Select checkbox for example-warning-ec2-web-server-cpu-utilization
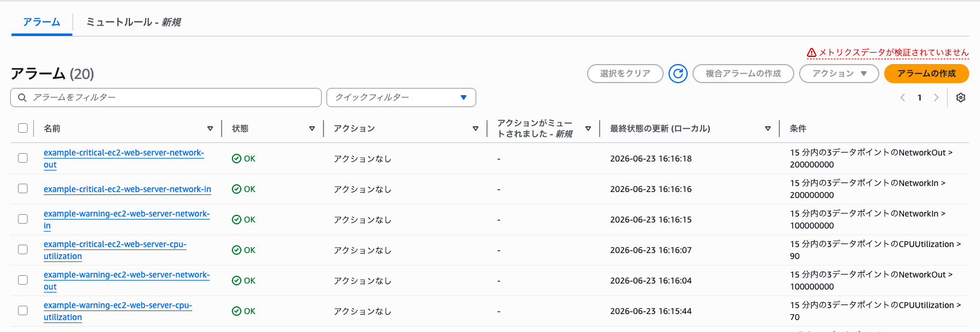 click(x=23, y=310)
